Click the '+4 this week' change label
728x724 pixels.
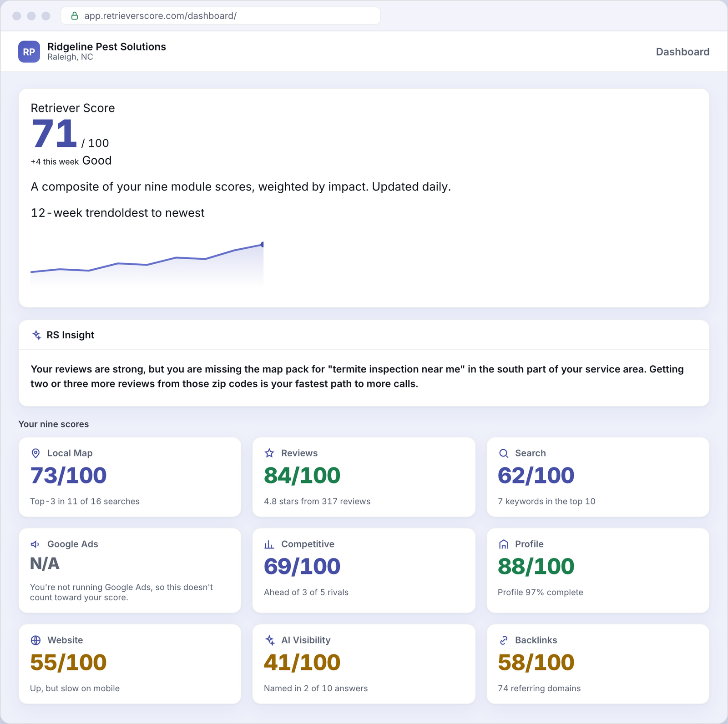pos(55,162)
